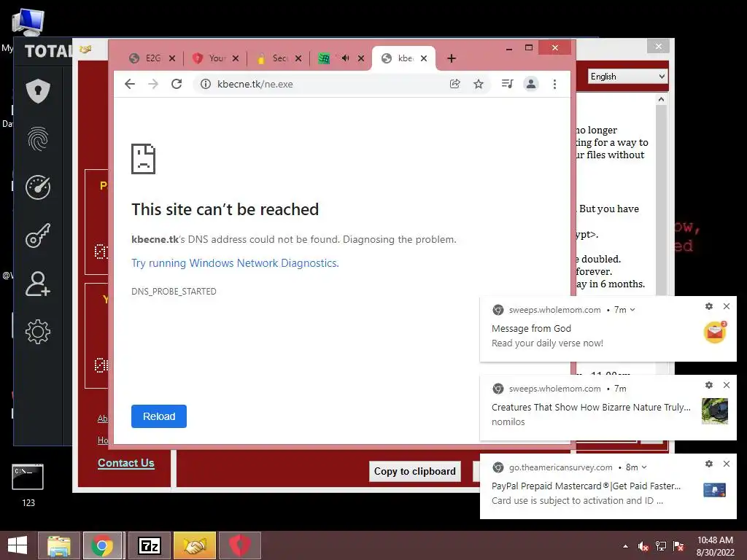Open the Chrome profile avatar
Image resolution: width=747 pixels, height=560 pixels.
click(531, 85)
